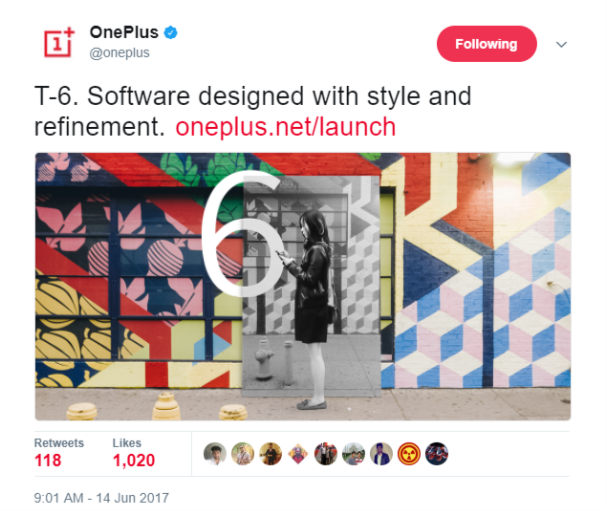The image size is (607, 511).
Task: Click the third liker avatar
Action: tap(271, 454)
